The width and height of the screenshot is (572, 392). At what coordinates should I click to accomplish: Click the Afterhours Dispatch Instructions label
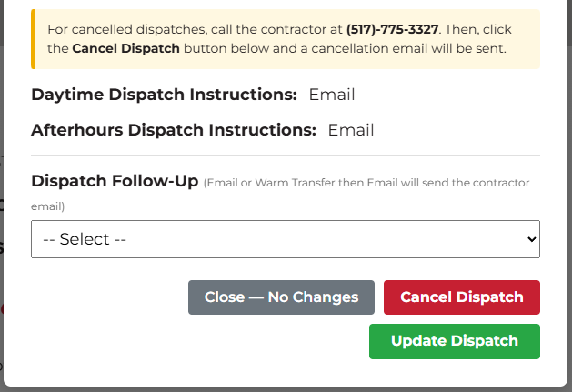coord(173,130)
